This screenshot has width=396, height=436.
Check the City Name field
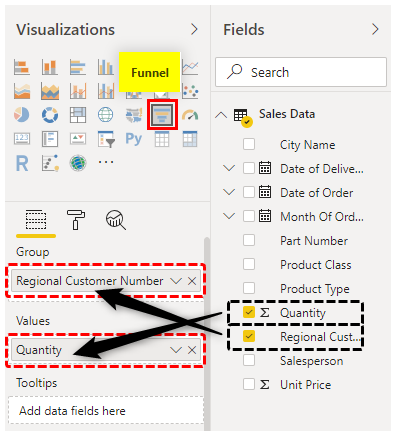click(x=249, y=144)
